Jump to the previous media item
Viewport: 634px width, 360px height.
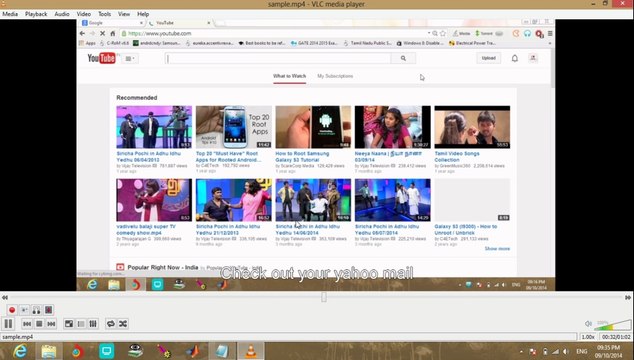27,324
